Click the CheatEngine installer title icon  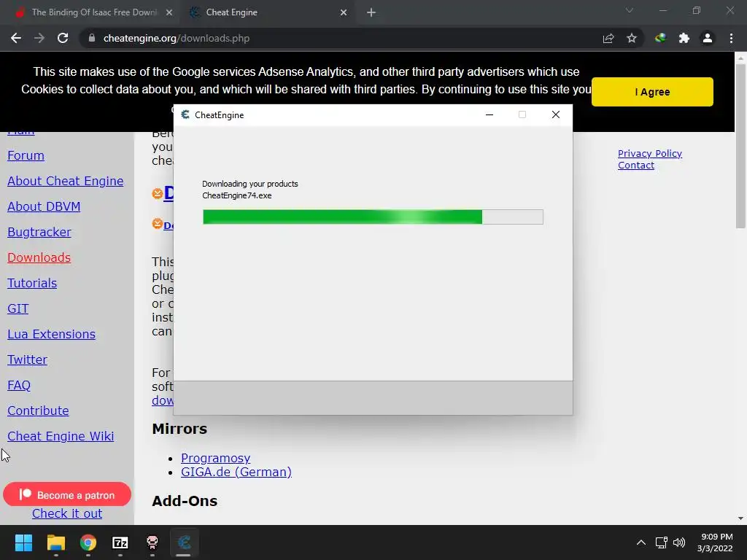click(x=185, y=114)
